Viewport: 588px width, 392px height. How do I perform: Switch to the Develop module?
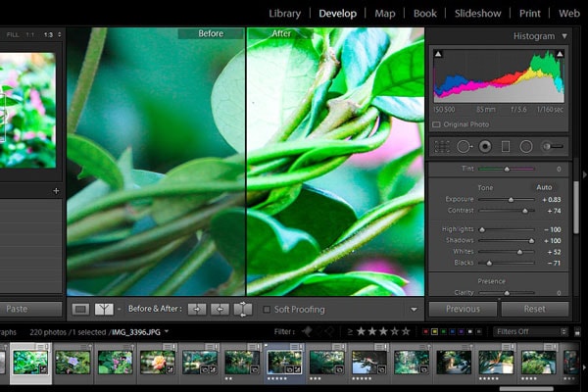coord(337,14)
